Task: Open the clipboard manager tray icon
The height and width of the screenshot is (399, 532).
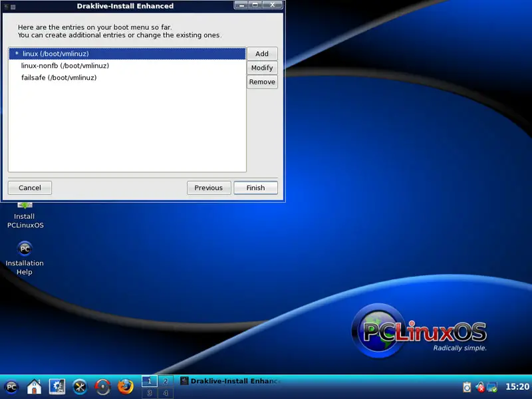Action: (467, 387)
